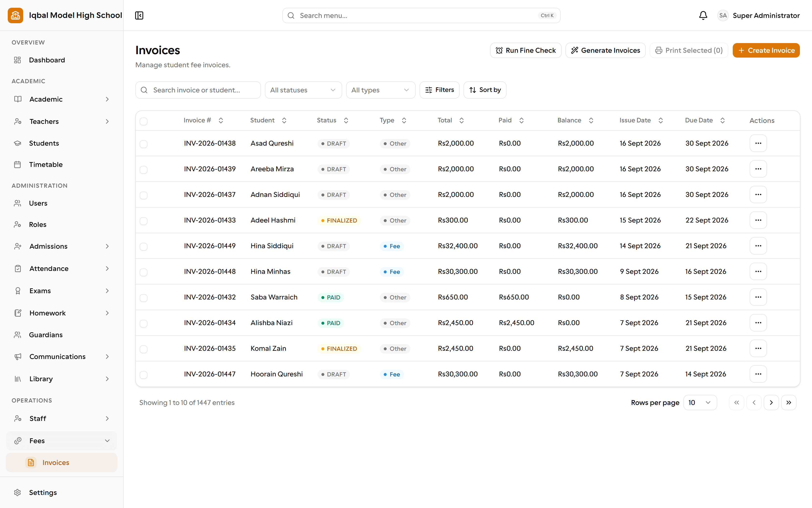The image size is (812, 508).
Task: Click the Run Fine Check button
Action: [x=525, y=50]
